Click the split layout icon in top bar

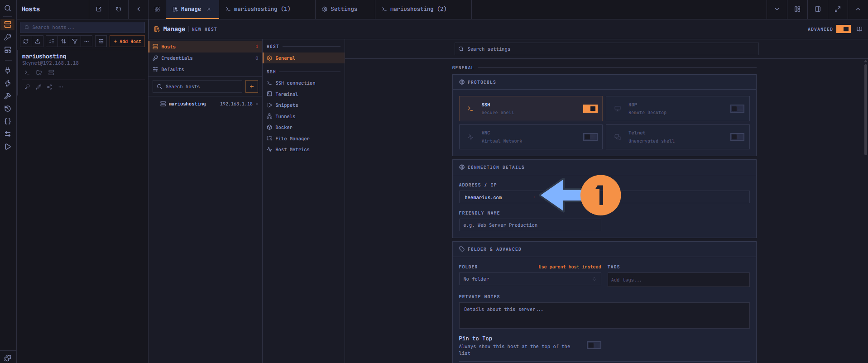tap(797, 9)
